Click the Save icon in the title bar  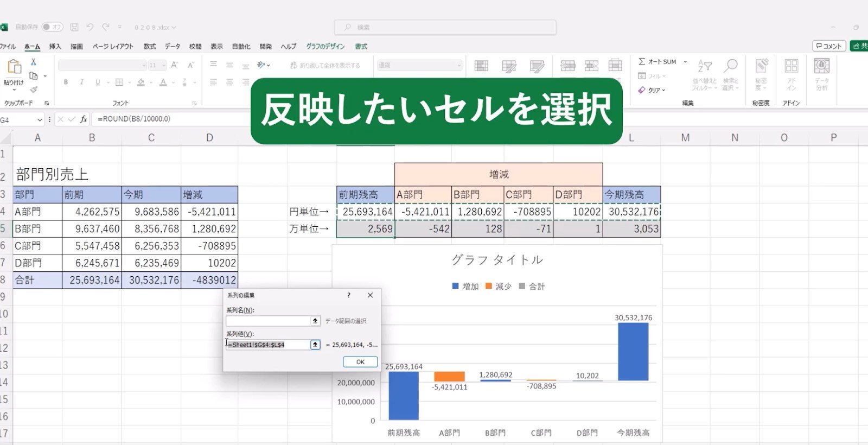[74, 27]
